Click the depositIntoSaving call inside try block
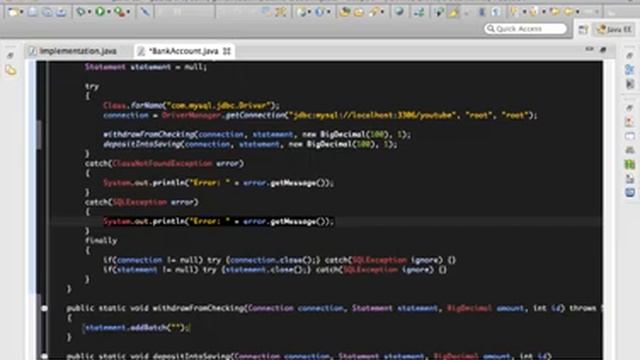 (250, 144)
